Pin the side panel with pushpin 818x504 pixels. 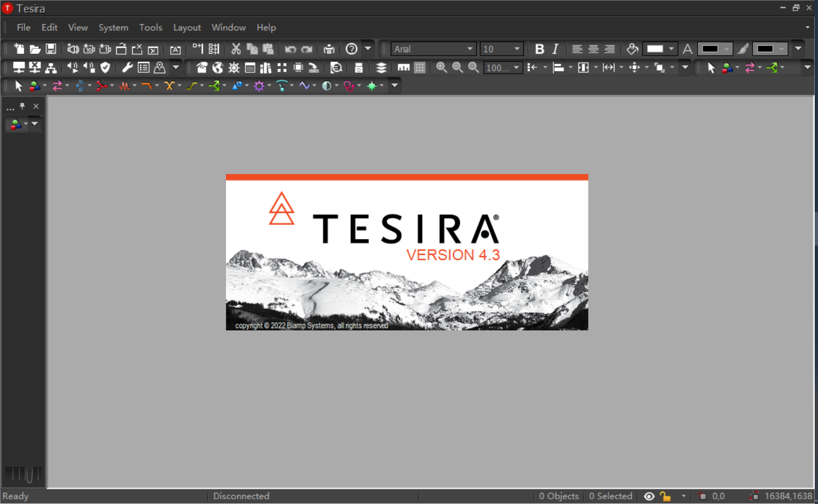click(22, 106)
